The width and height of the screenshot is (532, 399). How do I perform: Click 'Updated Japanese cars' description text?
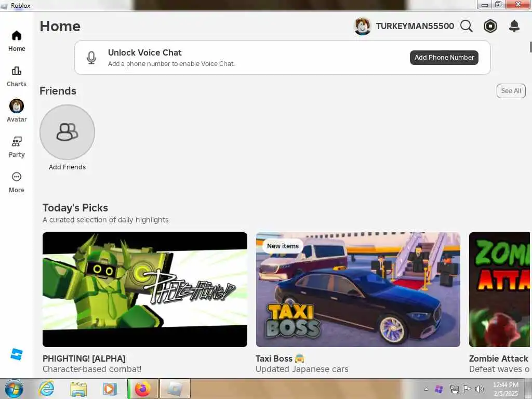[302, 369]
